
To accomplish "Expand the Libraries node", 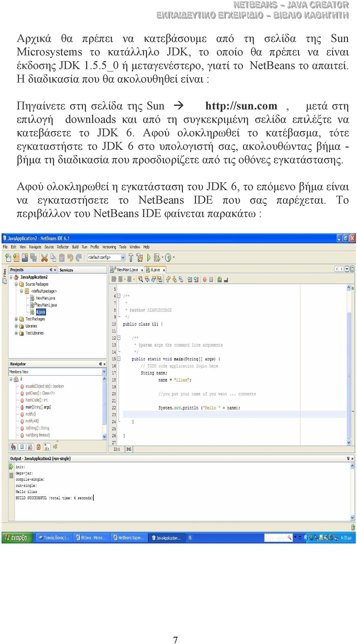I will pos(16,326).
